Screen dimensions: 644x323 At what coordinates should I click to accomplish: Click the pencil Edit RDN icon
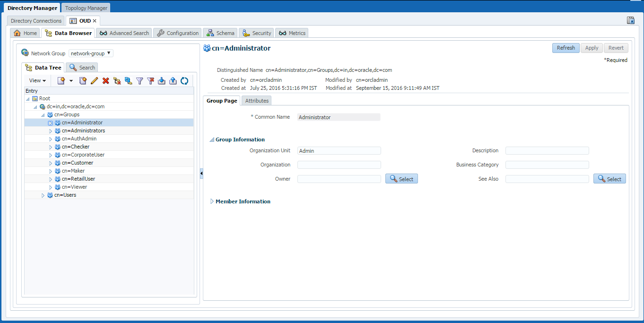94,81
